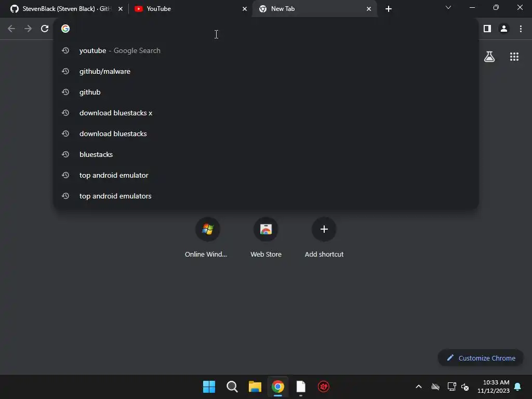Pick the 'download bluestacks x' suggestion
The width and height of the screenshot is (532, 399).
[266, 113]
